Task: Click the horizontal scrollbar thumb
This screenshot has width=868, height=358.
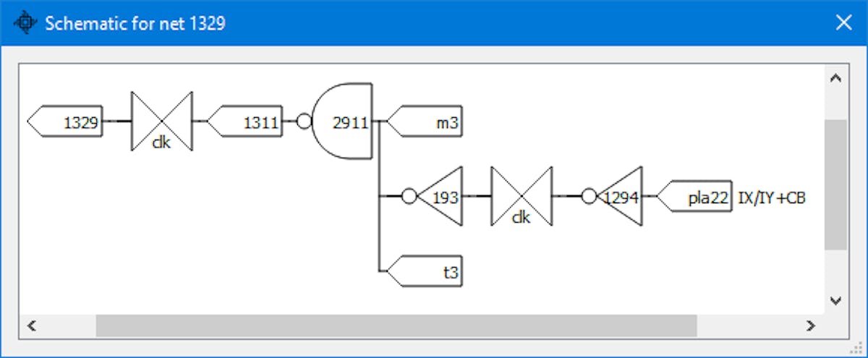Action: pos(396,325)
